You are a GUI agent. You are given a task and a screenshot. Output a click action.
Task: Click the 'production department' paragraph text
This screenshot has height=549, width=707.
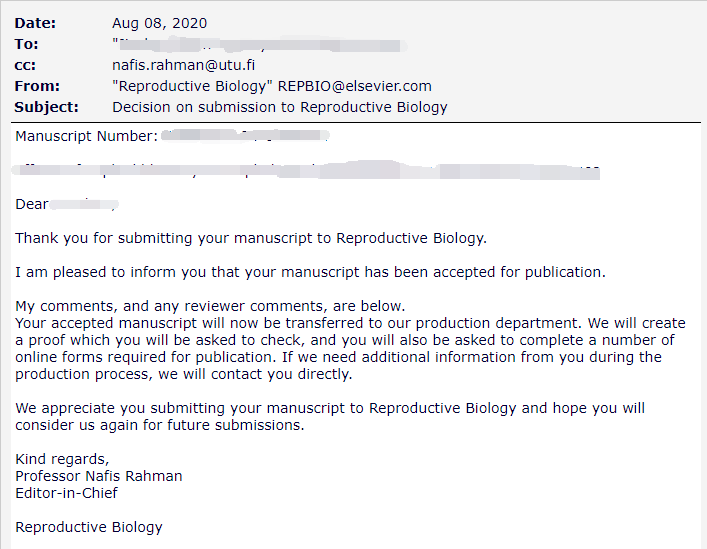350,348
